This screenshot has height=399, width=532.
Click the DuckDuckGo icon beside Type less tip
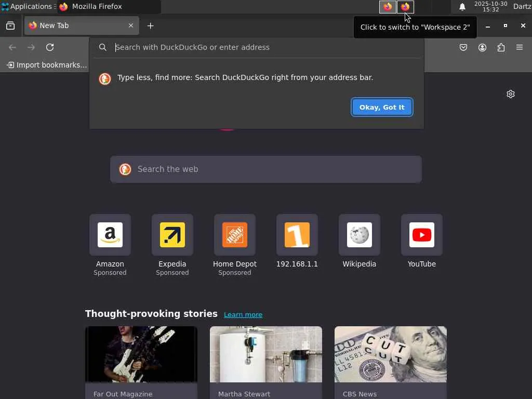(x=105, y=79)
